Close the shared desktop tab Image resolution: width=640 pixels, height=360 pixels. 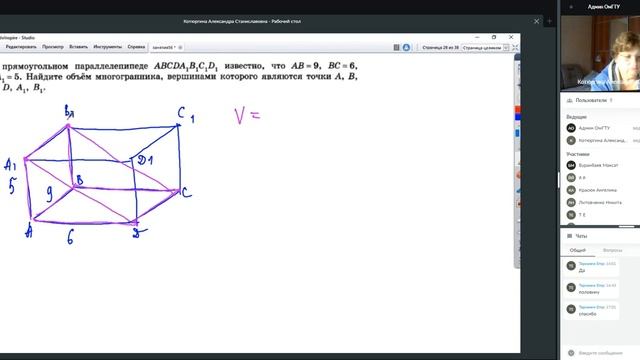(x=536, y=21)
